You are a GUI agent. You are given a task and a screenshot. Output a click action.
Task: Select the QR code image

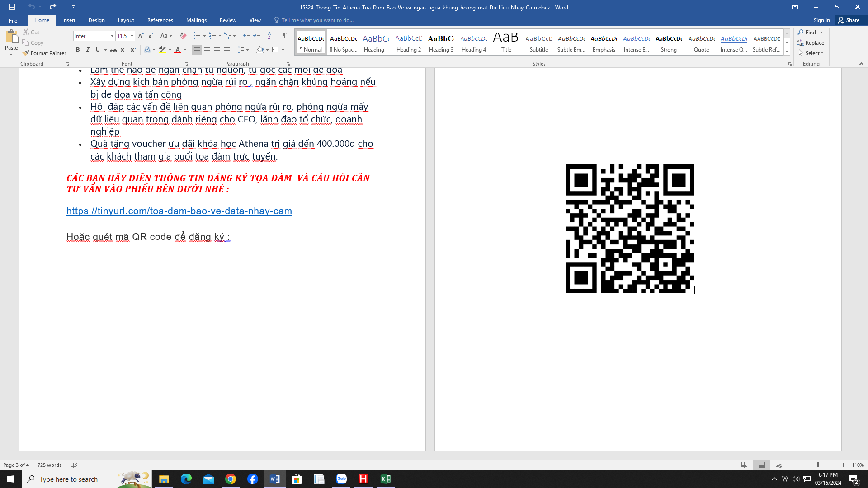click(630, 229)
